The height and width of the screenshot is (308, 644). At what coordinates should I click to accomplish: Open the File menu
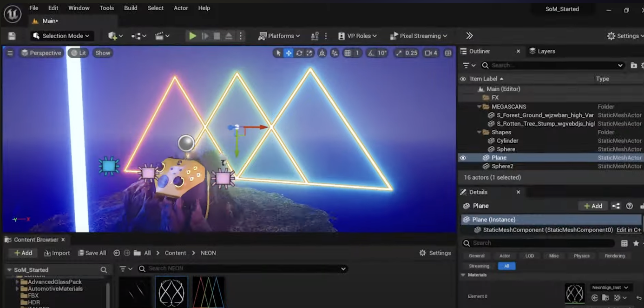tap(34, 8)
